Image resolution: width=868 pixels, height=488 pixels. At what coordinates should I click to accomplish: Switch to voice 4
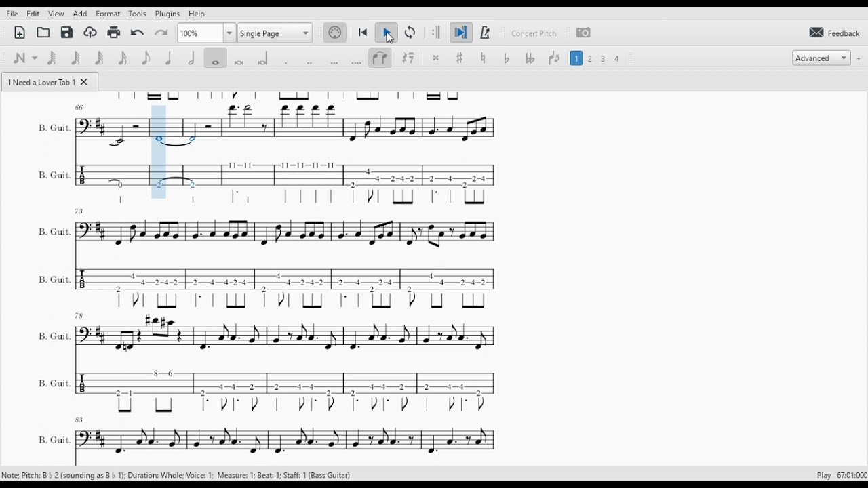(617, 59)
